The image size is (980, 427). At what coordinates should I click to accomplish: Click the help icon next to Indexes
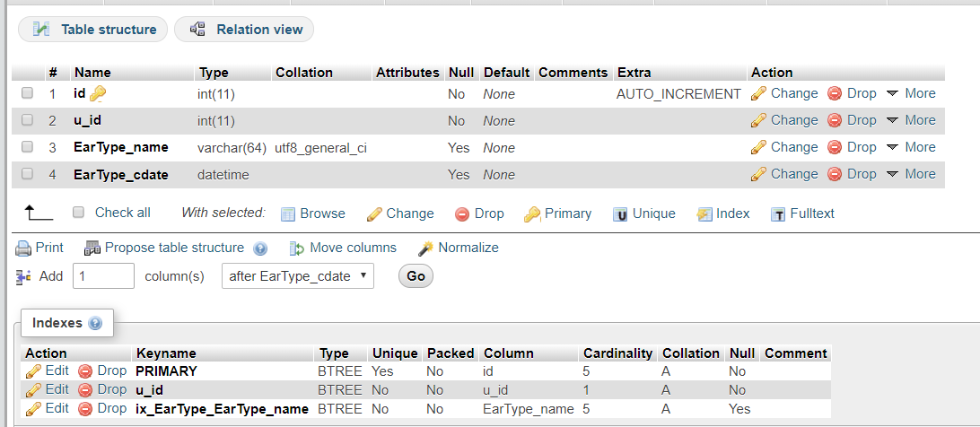point(95,323)
